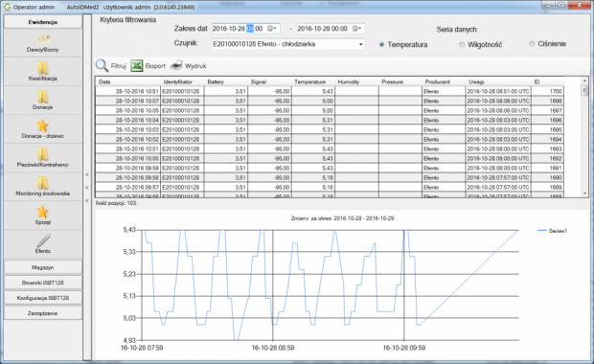Open the Efento thermometer icon

click(x=43, y=240)
